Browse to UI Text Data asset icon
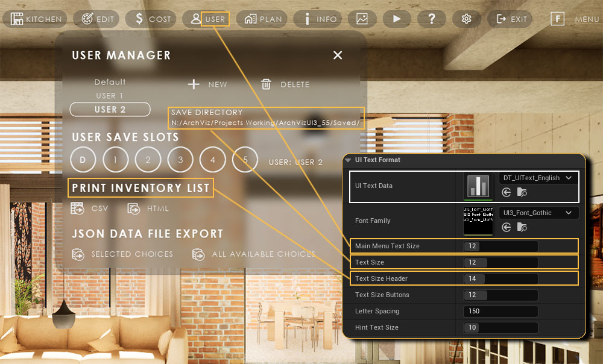Viewport: 603px width, 364px height. coord(522,193)
